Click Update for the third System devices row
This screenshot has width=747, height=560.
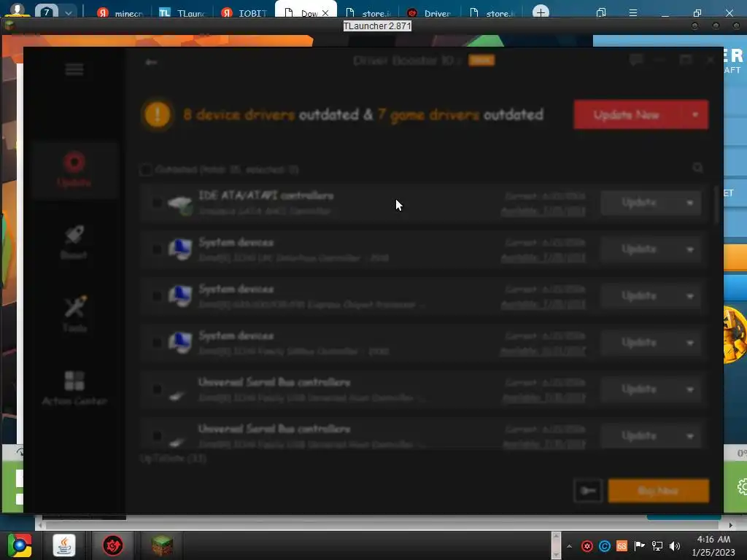(640, 343)
